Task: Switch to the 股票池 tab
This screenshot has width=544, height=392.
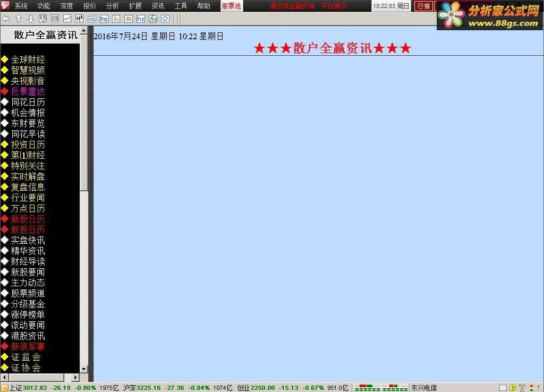Action: 232,6
